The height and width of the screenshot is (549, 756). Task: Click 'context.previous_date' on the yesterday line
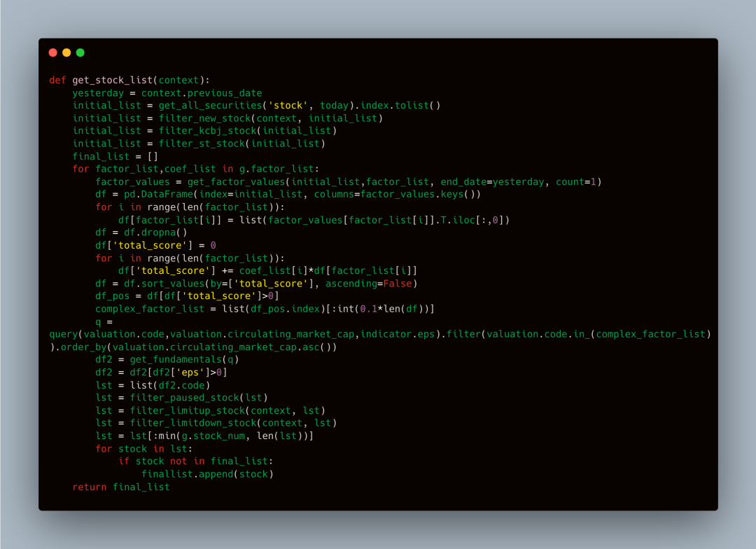click(202, 93)
